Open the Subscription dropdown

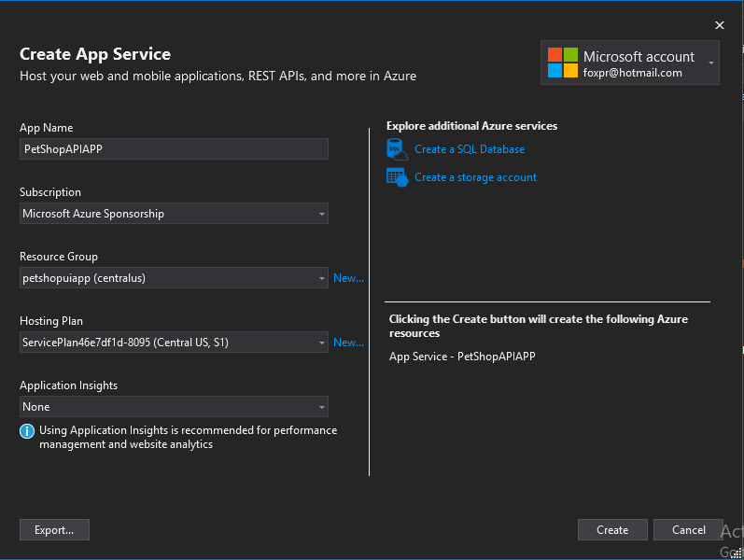174,214
